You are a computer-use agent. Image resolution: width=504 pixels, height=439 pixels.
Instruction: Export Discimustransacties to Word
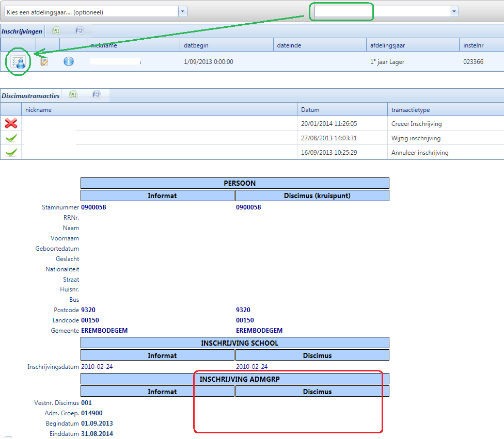pos(97,95)
